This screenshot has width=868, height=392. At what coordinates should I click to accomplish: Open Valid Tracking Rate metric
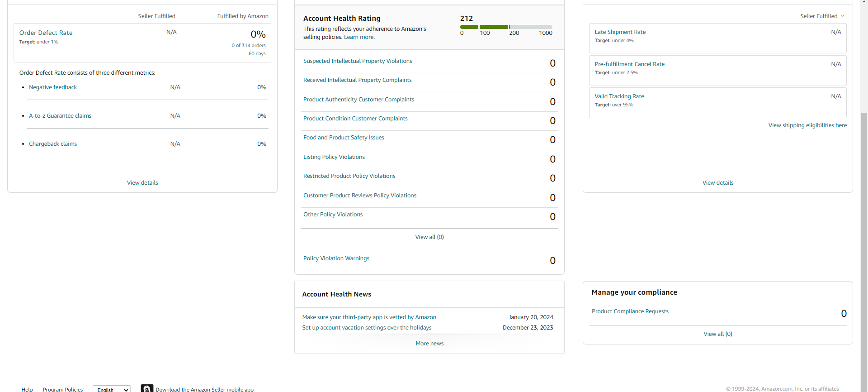pyautogui.click(x=619, y=96)
